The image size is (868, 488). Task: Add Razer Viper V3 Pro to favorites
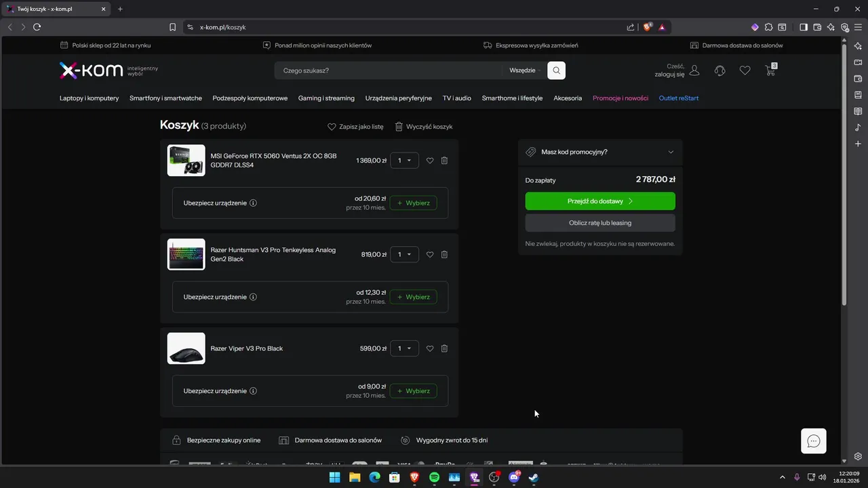(x=430, y=348)
